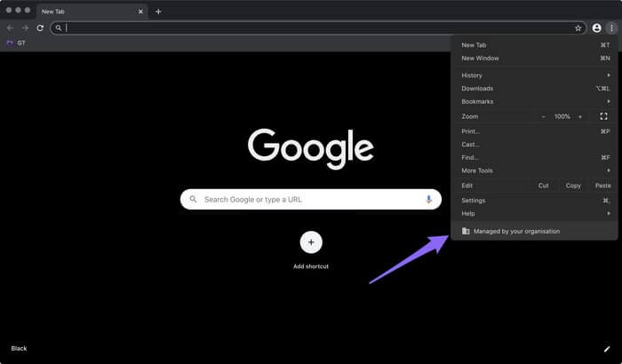Click the plus icon to add shortcut

[311, 241]
